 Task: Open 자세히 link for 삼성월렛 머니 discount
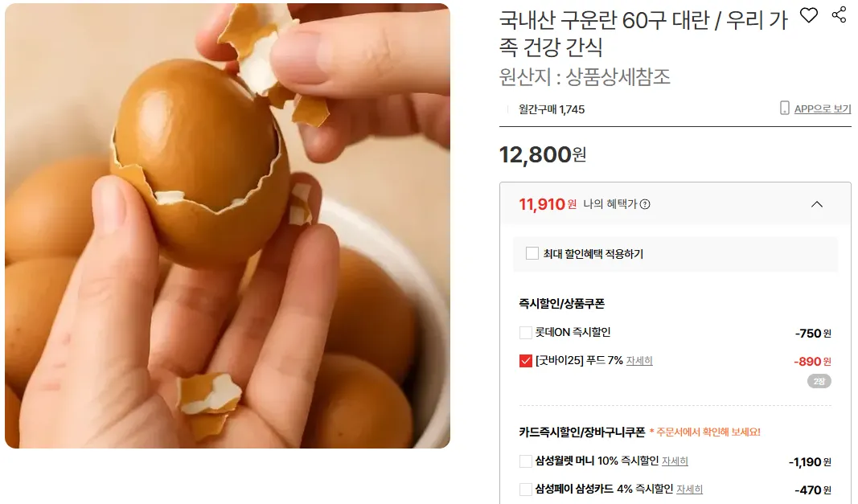tap(675, 461)
